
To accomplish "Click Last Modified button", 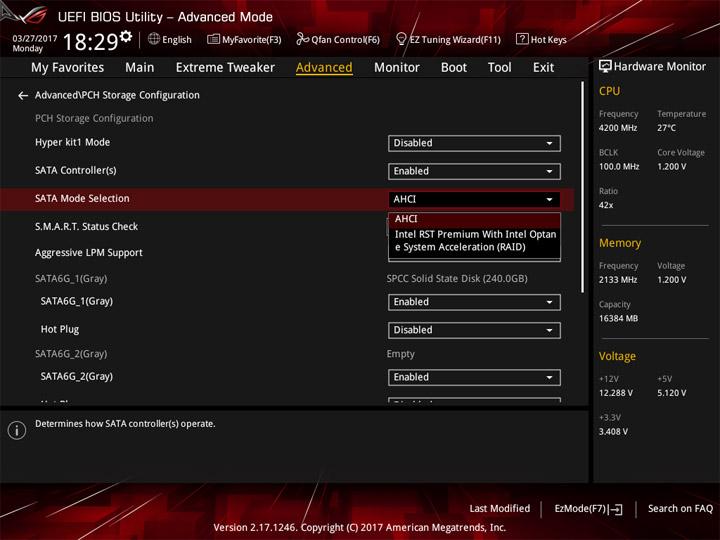I will 500,509.
